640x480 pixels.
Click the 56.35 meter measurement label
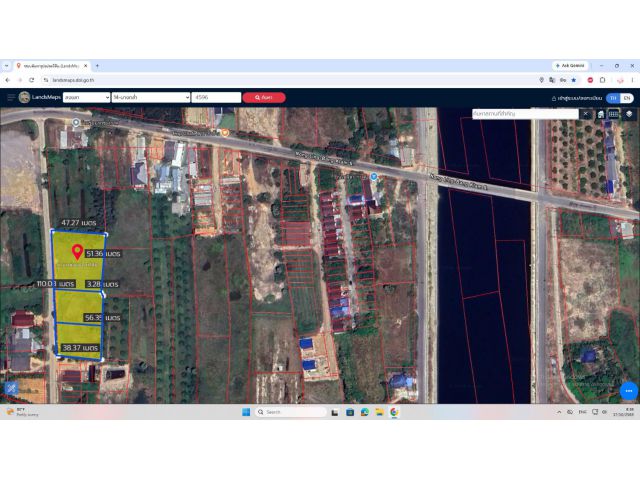coord(102,318)
